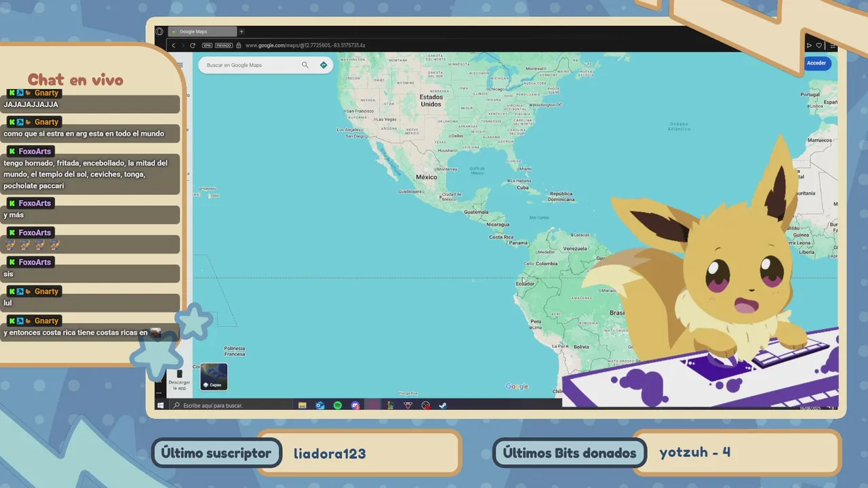Open directions with the blue diamond icon
Screen dimensions: 868x488
tap(323, 65)
